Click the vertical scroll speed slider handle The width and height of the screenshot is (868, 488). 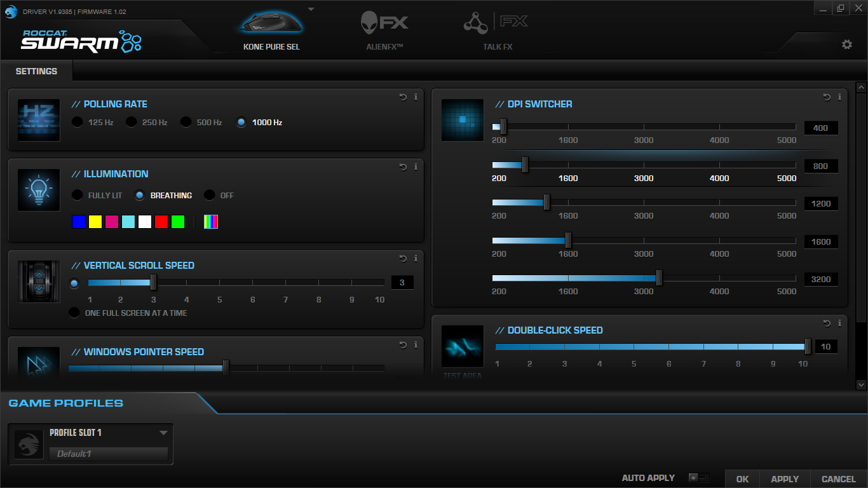[153, 282]
